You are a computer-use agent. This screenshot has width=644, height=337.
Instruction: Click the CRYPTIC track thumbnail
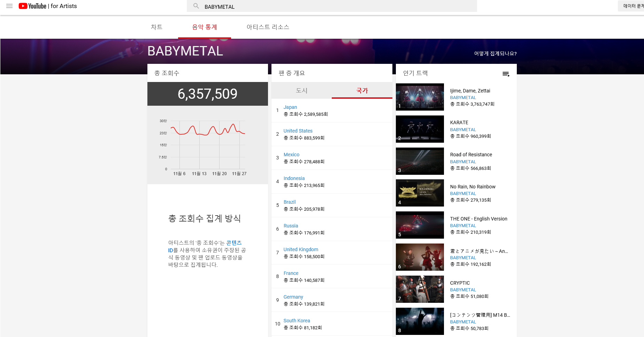pyautogui.click(x=420, y=289)
